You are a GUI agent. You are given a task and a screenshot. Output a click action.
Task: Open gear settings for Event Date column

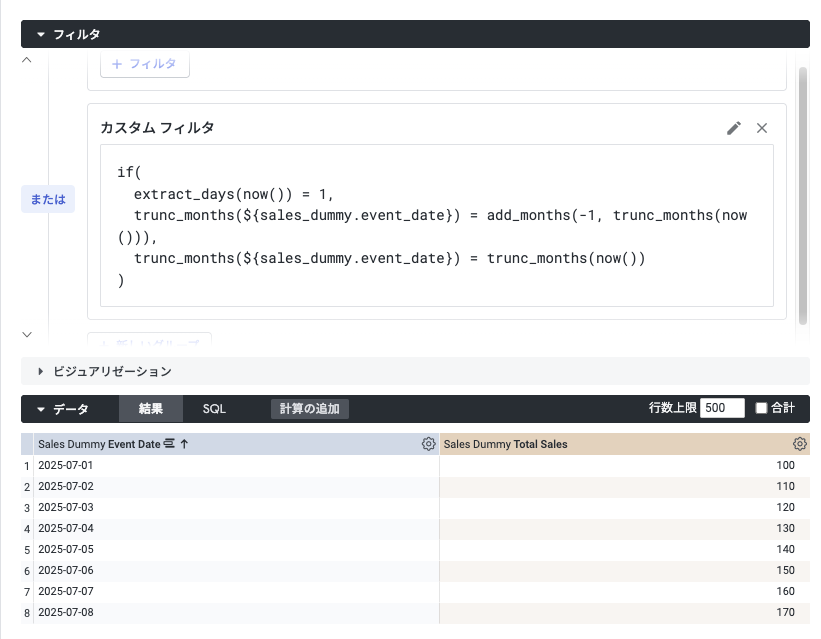click(428, 444)
